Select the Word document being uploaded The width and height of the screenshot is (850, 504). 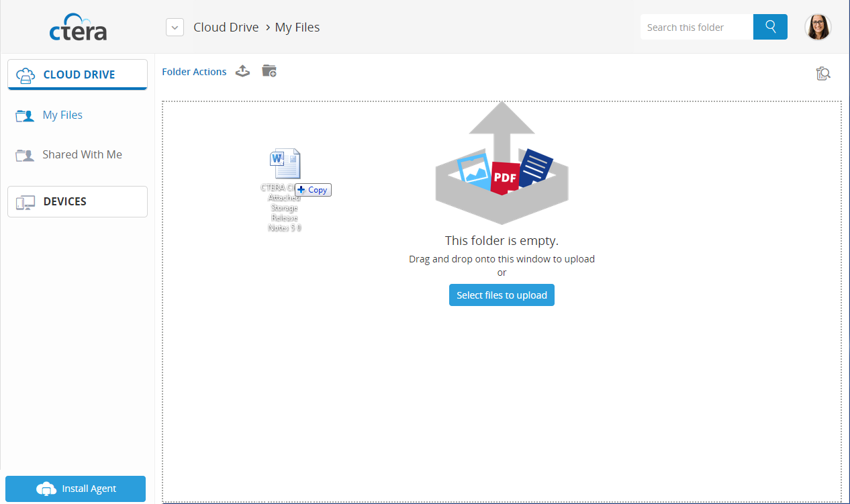coord(285,164)
